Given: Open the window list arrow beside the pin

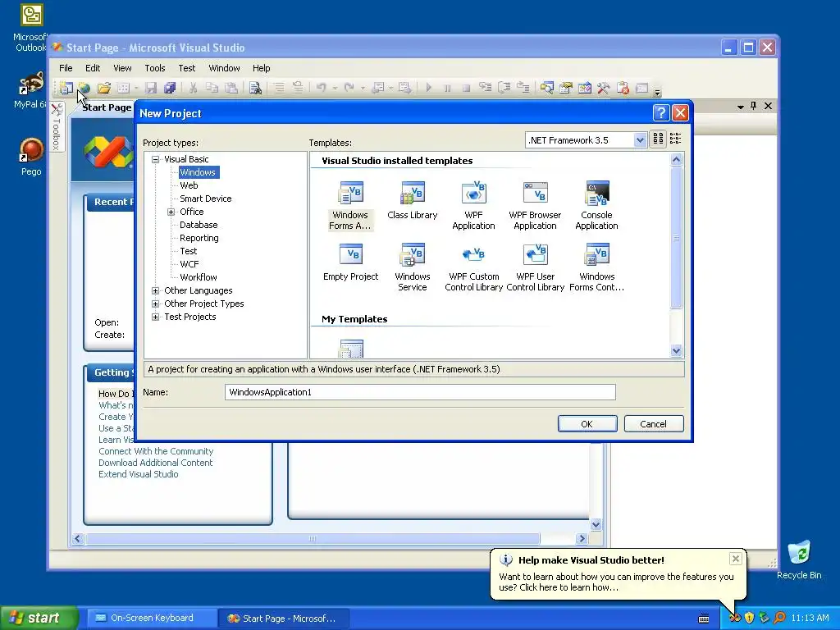Looking at the screenshot, I should coord(741,107).
